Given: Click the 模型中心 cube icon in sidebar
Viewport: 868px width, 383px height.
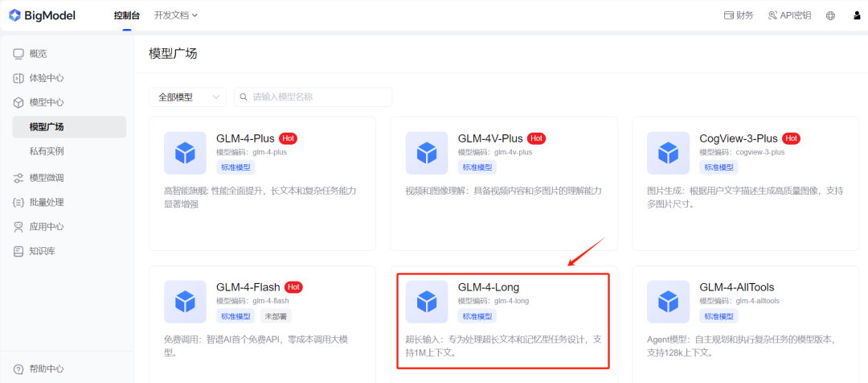Looking at the screenshot, I should (x=18, y=102).
